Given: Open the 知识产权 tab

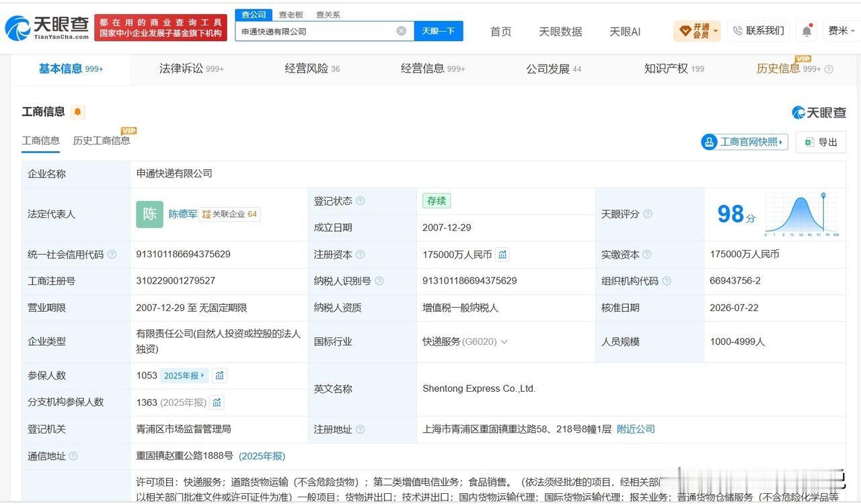Looking at the screenshot, I should point(674,69).
